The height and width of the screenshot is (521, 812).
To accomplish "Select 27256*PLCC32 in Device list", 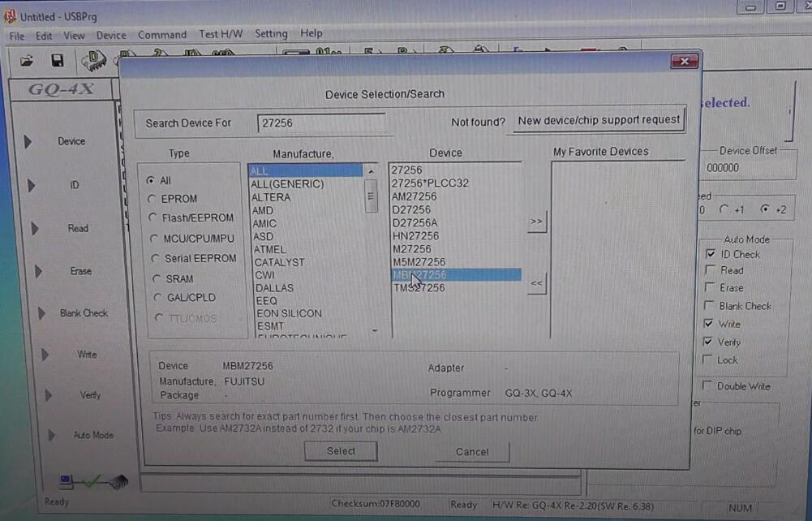I will pyautogui.click(x=430, y=183).
